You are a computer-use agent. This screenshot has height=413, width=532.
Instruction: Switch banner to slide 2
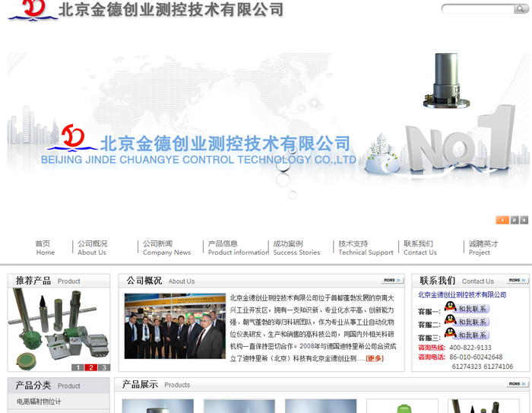[515, 220]
